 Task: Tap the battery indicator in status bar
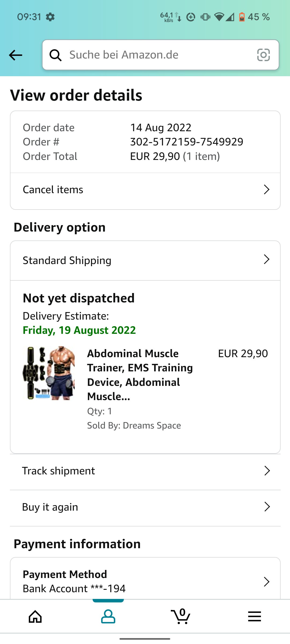tap(242, 17)
